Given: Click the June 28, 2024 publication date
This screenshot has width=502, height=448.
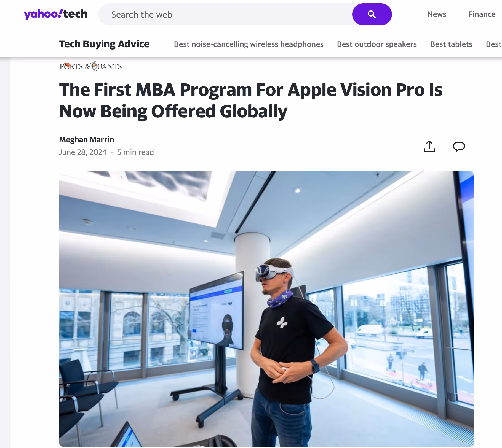Looking at the screenshot, I should 83,152.
